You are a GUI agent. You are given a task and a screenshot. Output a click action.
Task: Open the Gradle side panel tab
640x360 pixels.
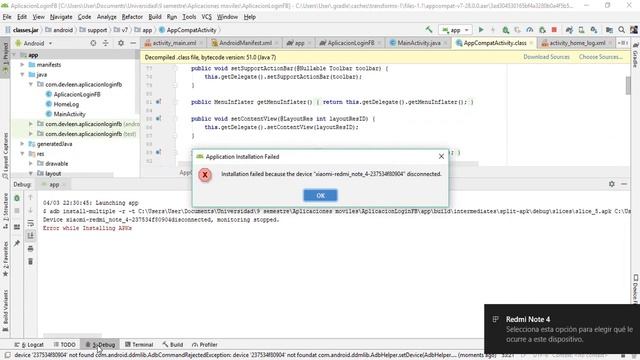[x=635, y=54]
